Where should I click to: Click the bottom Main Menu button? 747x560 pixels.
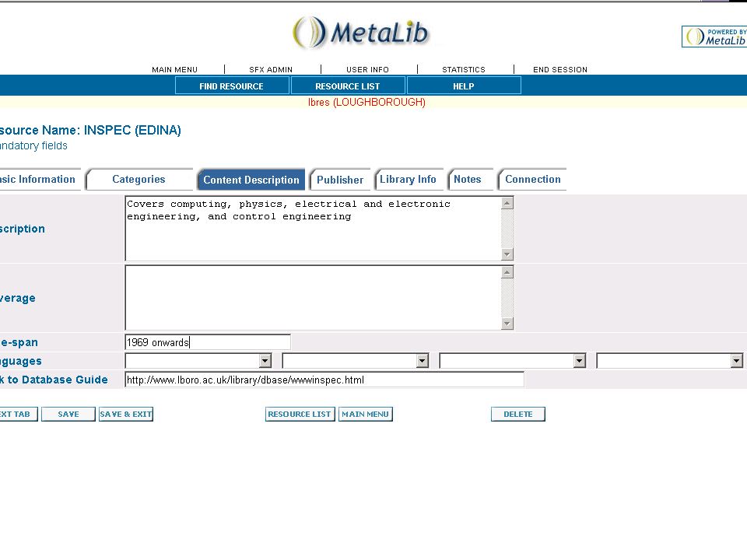point(366,415)
